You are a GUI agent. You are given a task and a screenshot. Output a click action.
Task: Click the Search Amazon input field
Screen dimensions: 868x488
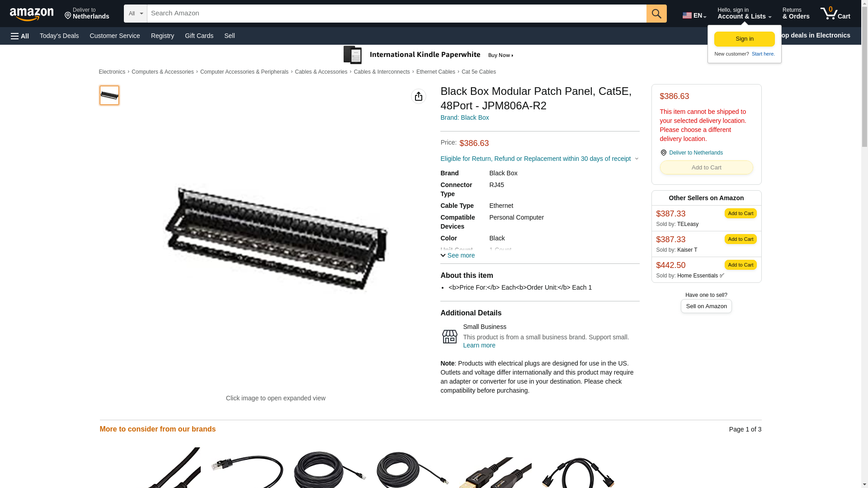[x=397, y=14]
